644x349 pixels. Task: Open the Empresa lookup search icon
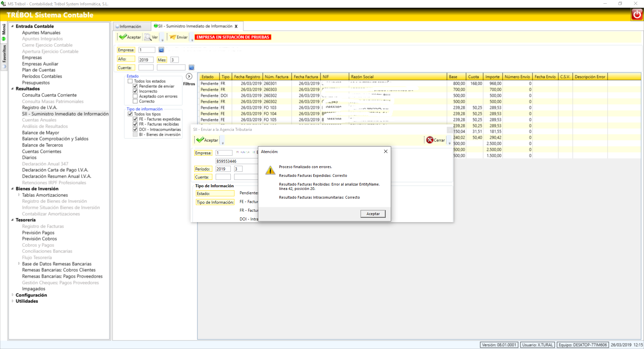161,50
